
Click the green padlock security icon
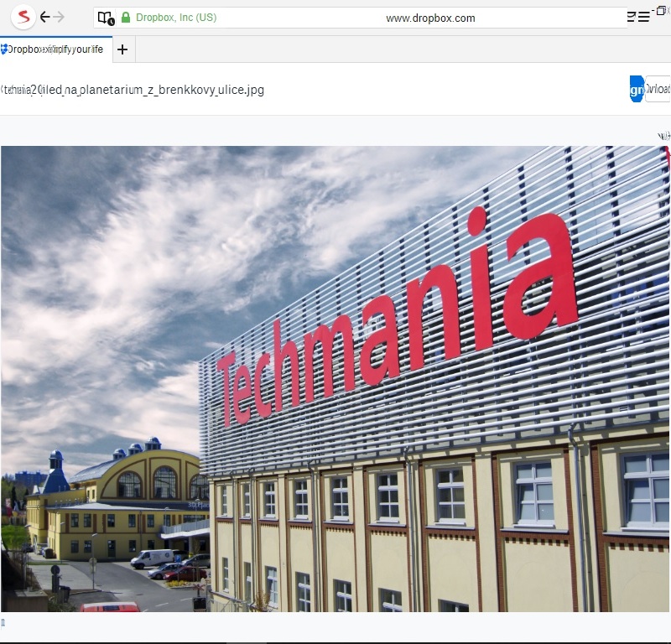pyautogui.click(x=126, y=18)
